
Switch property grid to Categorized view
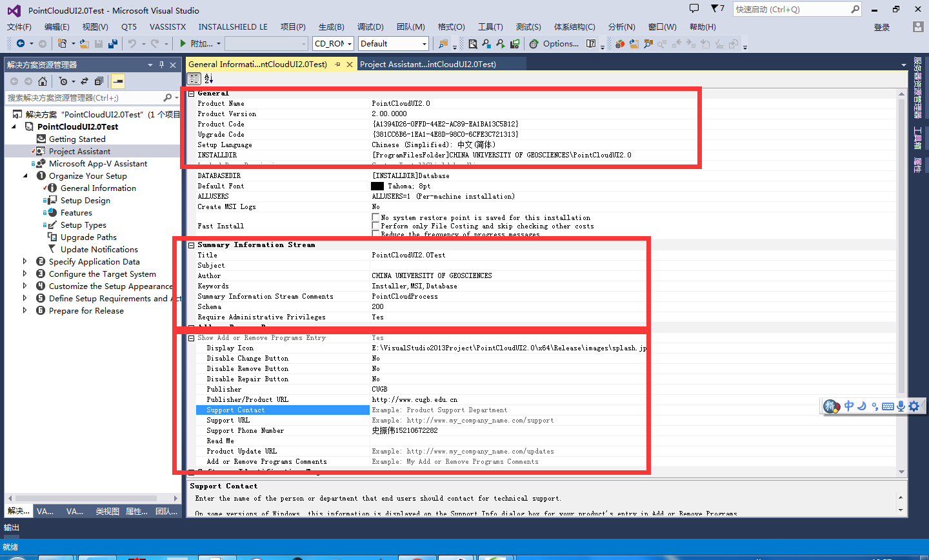194,79
